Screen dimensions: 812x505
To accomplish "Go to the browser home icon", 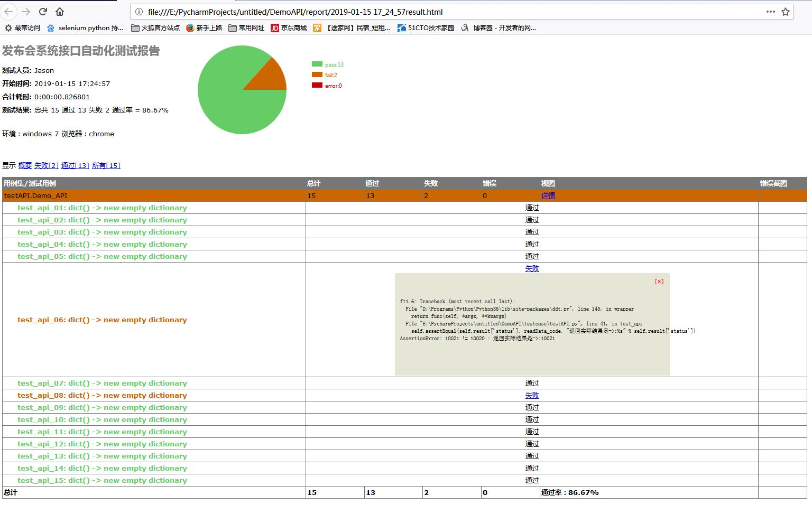I will click(60, 12).
